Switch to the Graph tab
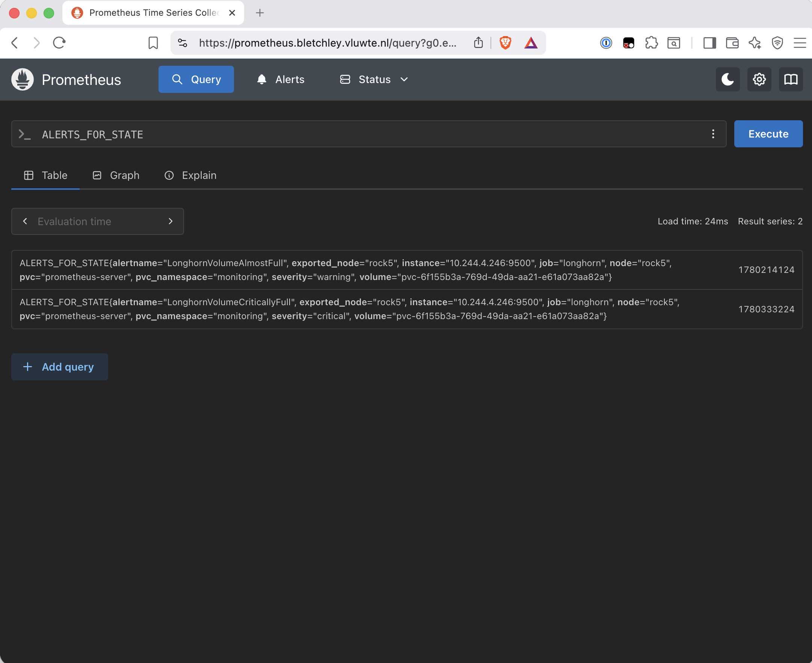This screenshot has width=812, height=663. tap(116, 175)
